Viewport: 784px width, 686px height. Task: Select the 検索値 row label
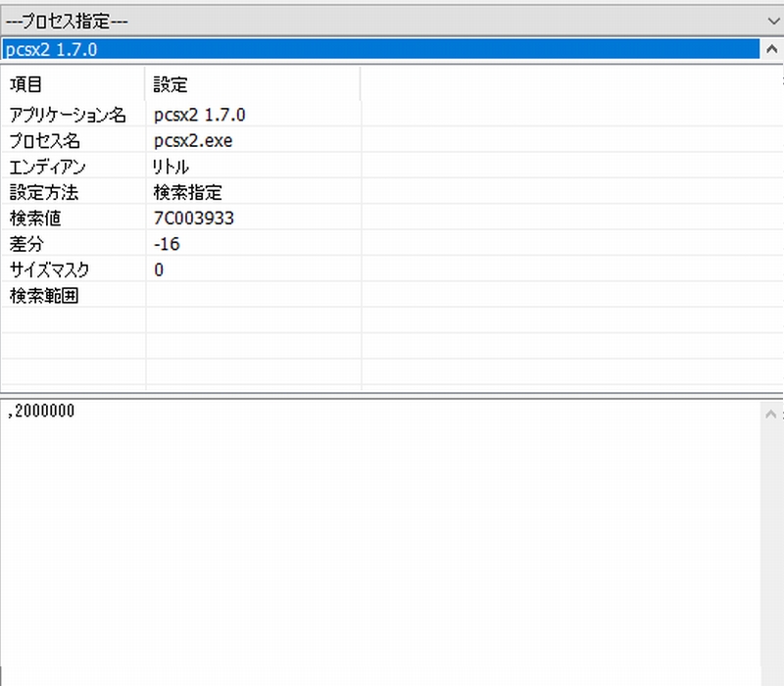[35, 218]
